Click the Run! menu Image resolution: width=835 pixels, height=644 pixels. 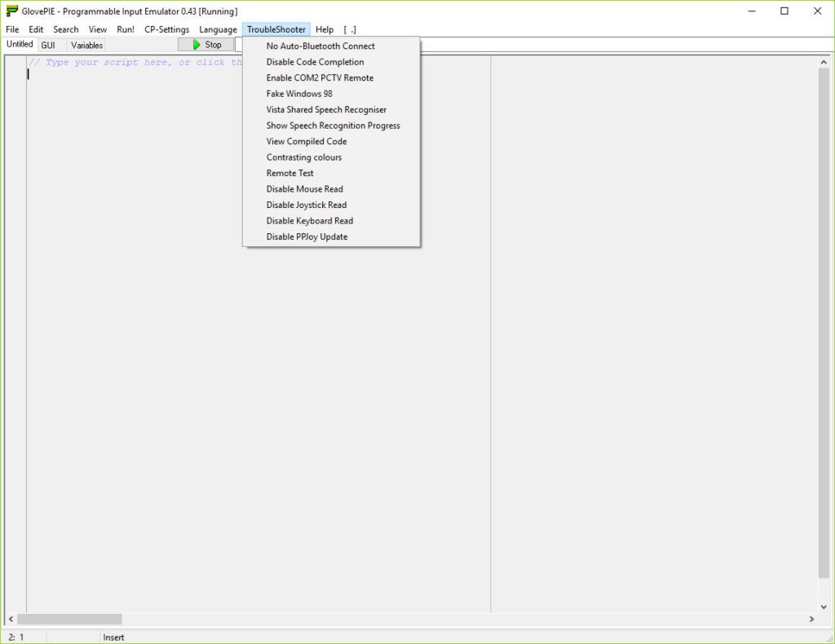(x=126, y=29)
